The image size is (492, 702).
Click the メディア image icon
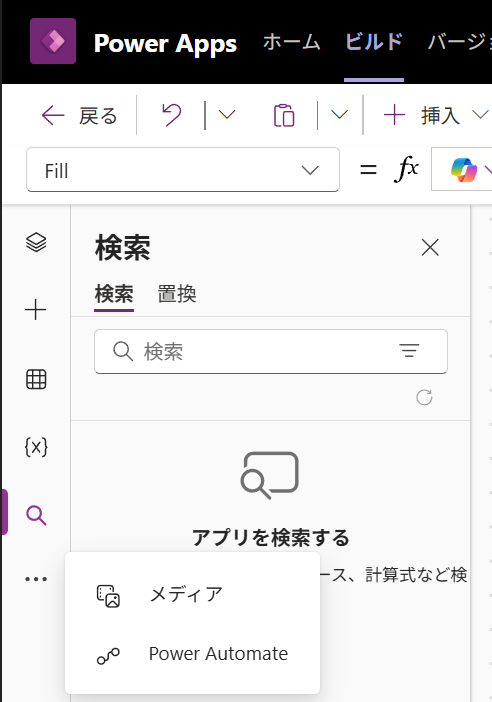point(108,596)
